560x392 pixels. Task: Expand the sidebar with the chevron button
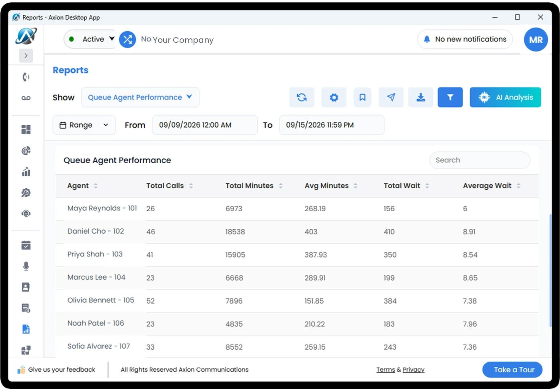coord(26,56)
